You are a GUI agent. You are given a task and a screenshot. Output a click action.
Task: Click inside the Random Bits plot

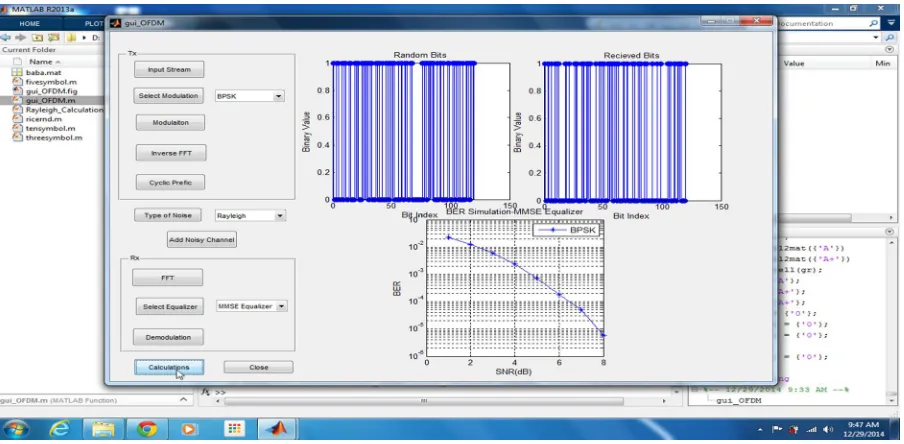(x=421, y=131)
